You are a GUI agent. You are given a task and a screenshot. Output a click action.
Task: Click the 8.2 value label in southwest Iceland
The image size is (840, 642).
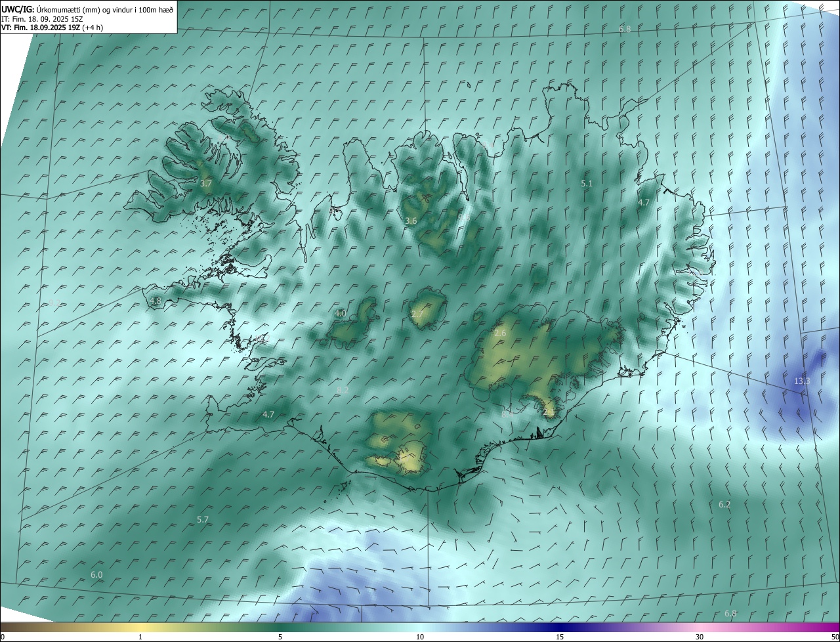343,391
